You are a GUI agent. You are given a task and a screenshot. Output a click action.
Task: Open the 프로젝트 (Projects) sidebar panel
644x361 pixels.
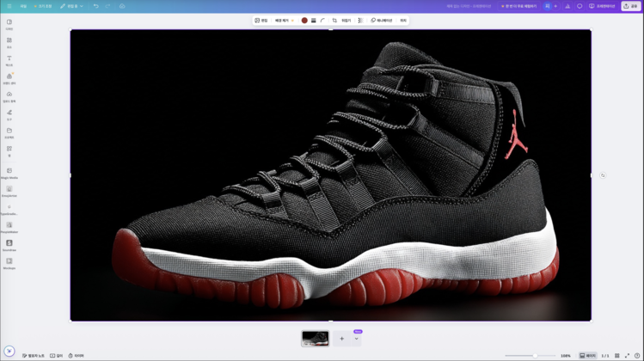9,132
